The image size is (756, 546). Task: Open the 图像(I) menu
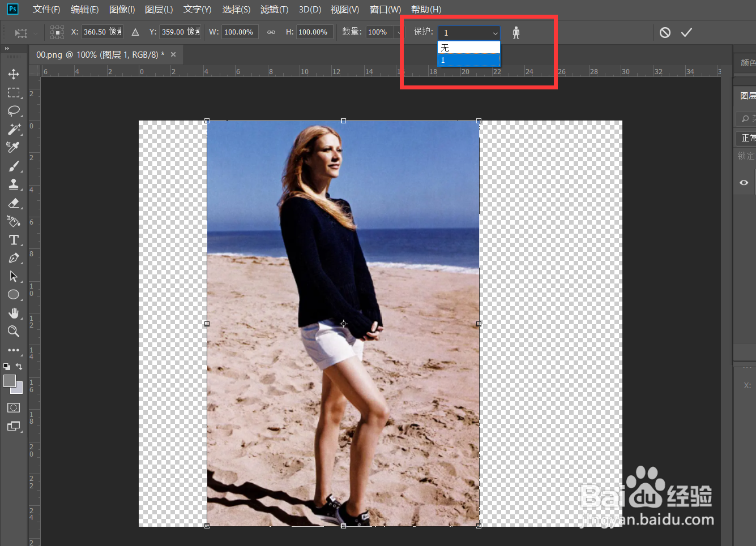(122, 9)
